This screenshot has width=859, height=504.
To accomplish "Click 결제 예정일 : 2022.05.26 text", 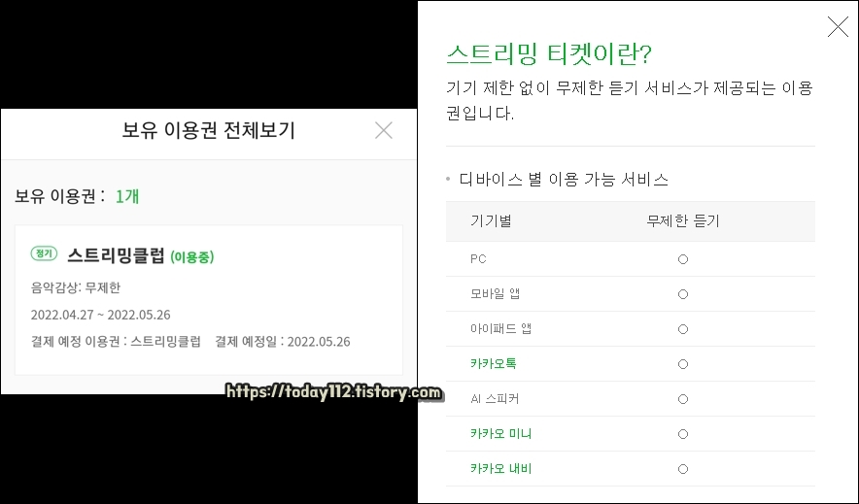I will tap(282, 341).
